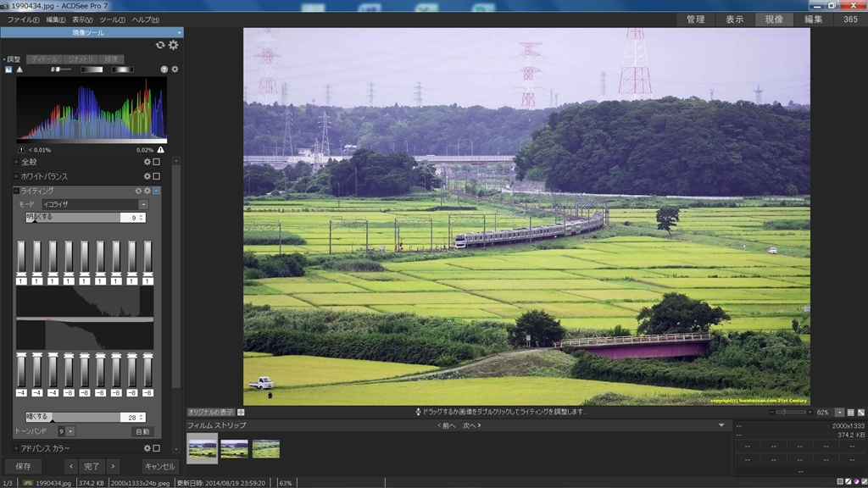Click the 明るくする slider bar

click(73, 218)
